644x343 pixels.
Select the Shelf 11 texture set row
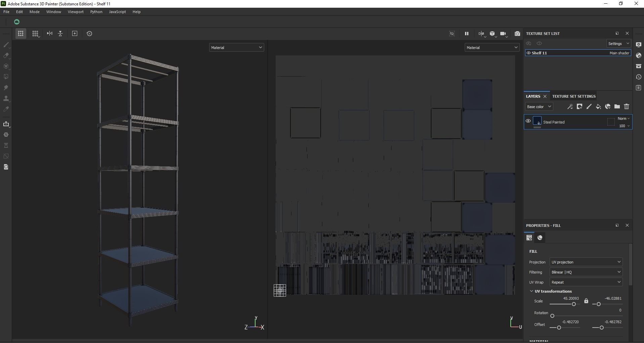(578, 53)
